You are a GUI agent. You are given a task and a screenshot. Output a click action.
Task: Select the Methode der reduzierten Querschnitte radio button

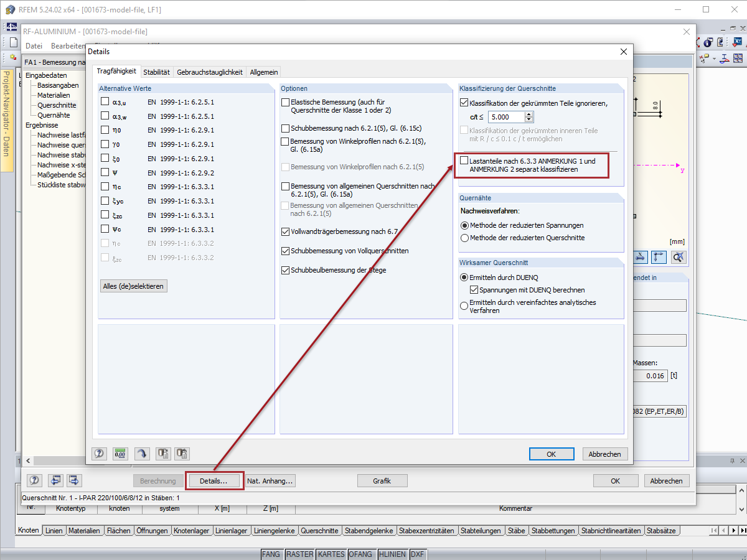click(465, 238)
